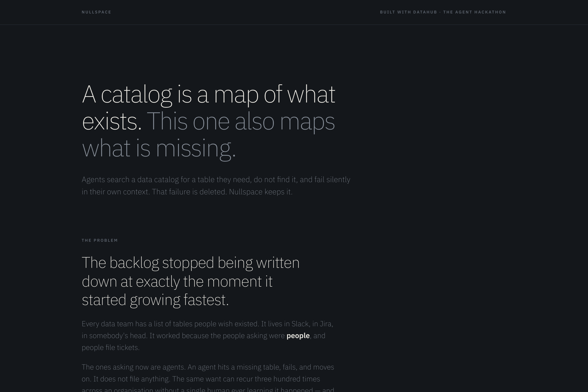This screenshot has height=392, width=588.
Task: Click the NULLSPACE logo in the header
Action: pos(96,12)
